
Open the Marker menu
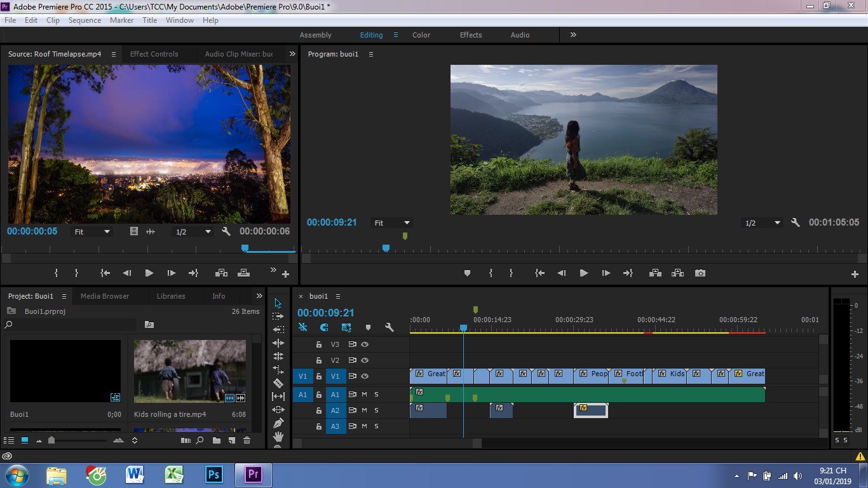click(x=121, y=20)
